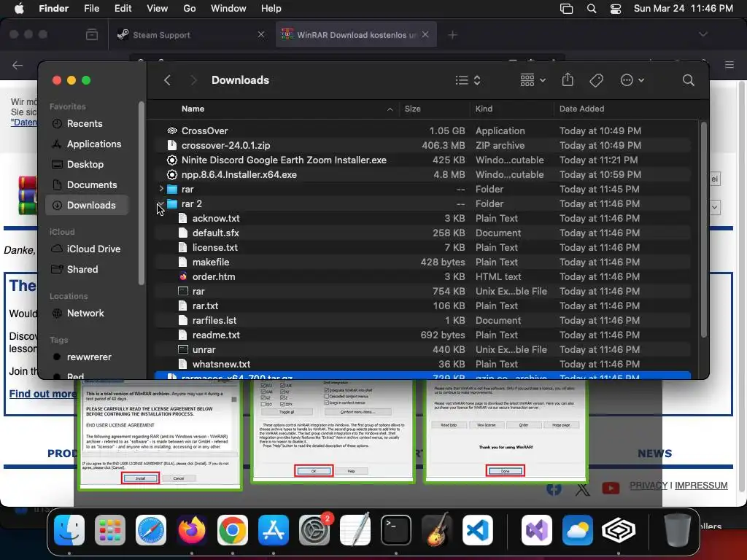Open Launchpad from the Dock
Viewport: 747px width, 560px height.
pos(110,530)
